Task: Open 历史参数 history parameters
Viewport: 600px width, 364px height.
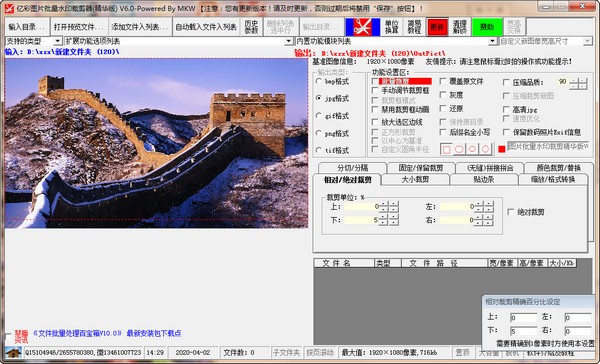Action: tap(251, 27)
